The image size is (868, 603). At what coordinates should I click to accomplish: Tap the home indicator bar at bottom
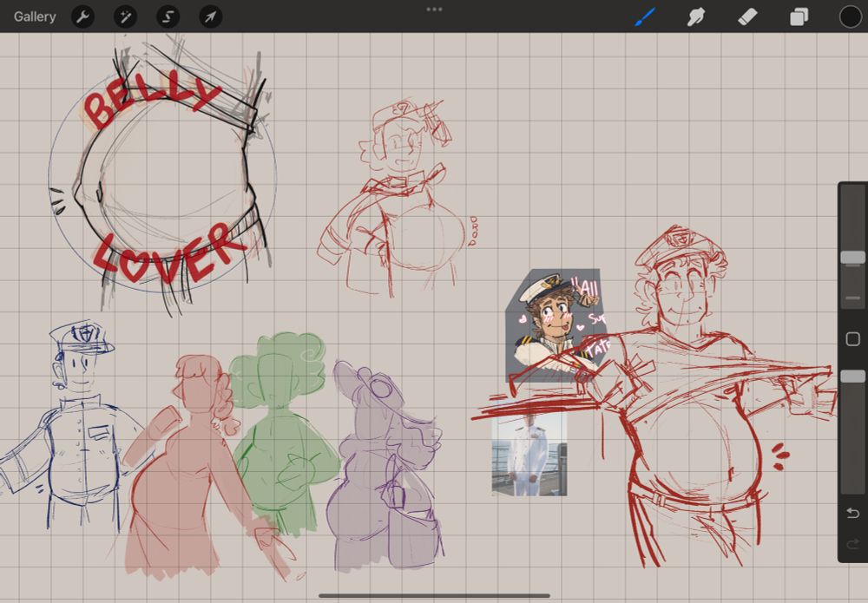pyautogui.click(x=434, y=595)
